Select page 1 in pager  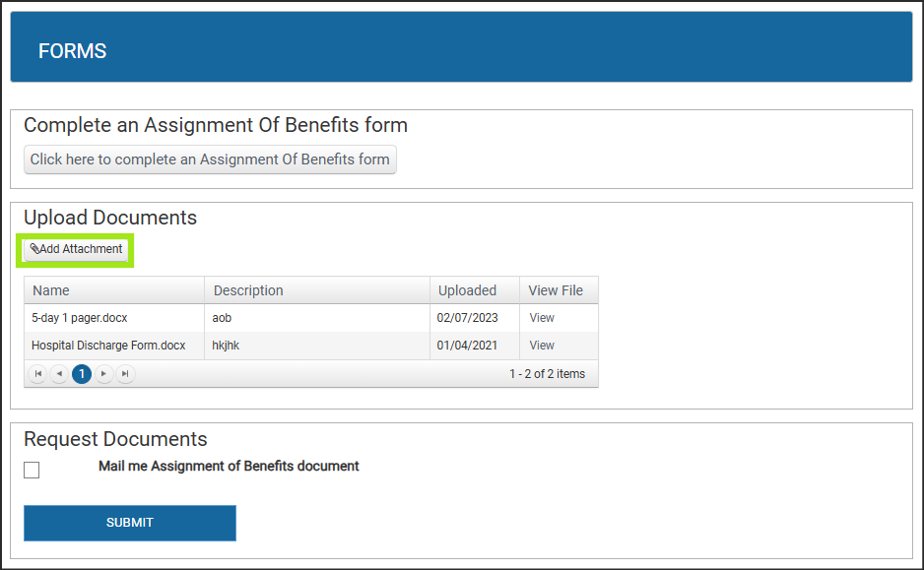pyautogui.click(x=82, y=374)
